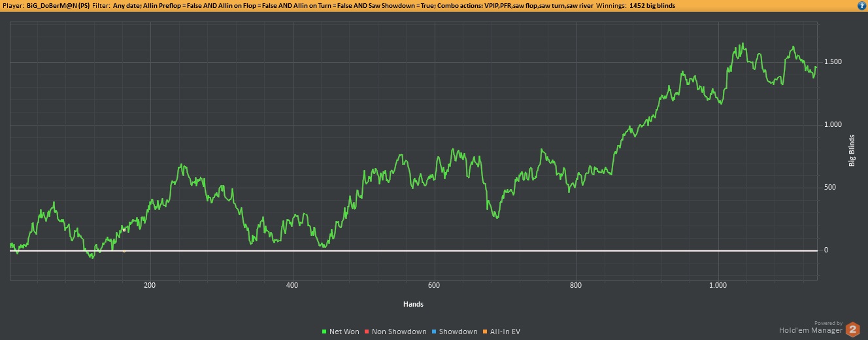Click the small white marker on graph line

(124, 229)
